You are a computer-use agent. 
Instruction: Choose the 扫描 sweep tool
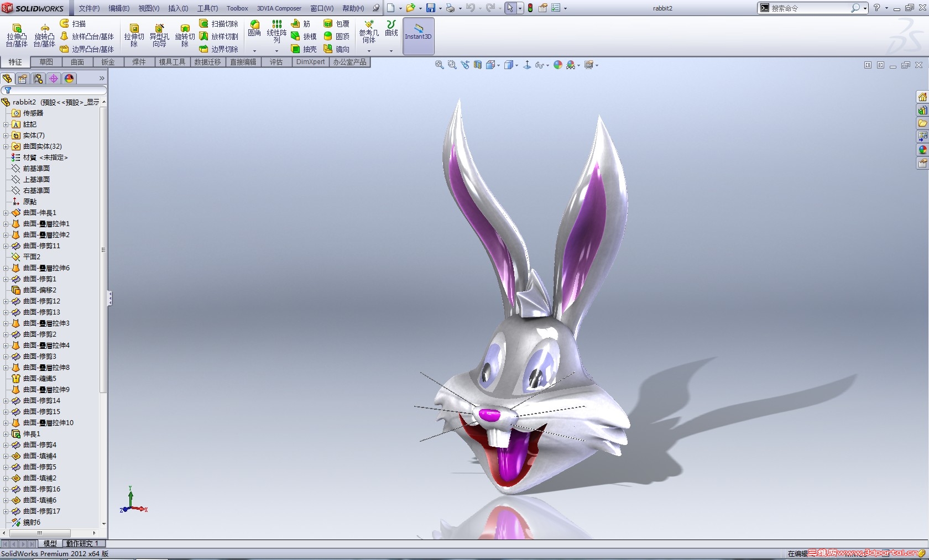point(73,24)
